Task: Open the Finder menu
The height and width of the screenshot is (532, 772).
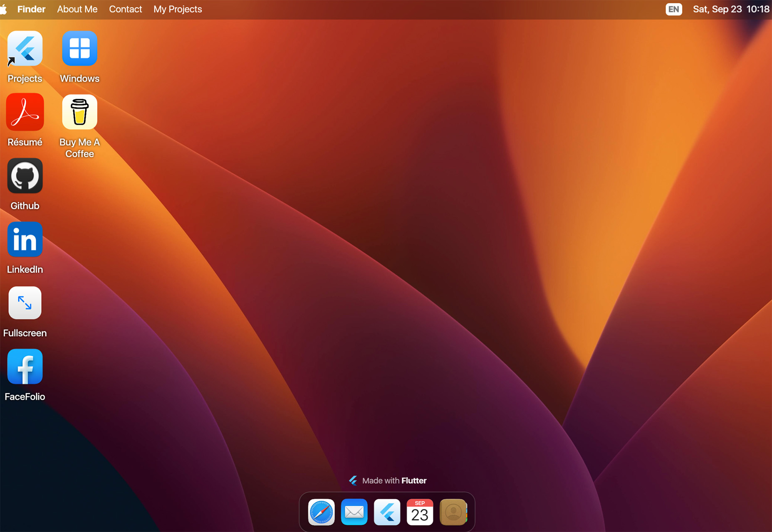Action: click(31, 9)
